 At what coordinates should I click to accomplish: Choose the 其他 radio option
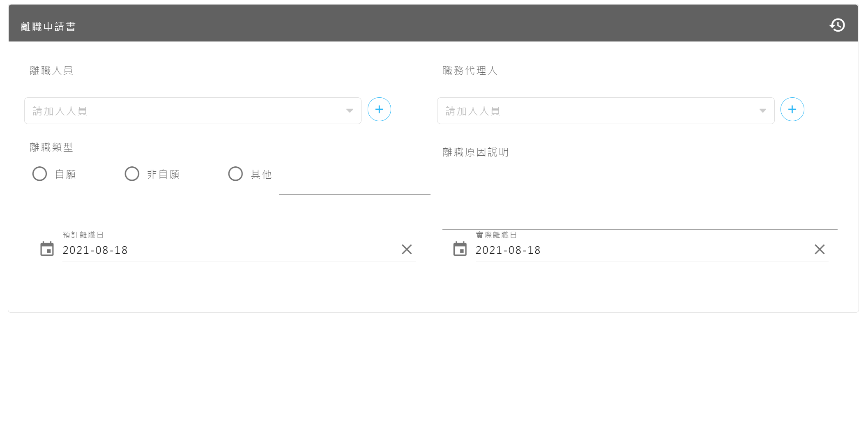tap(235, 174)
